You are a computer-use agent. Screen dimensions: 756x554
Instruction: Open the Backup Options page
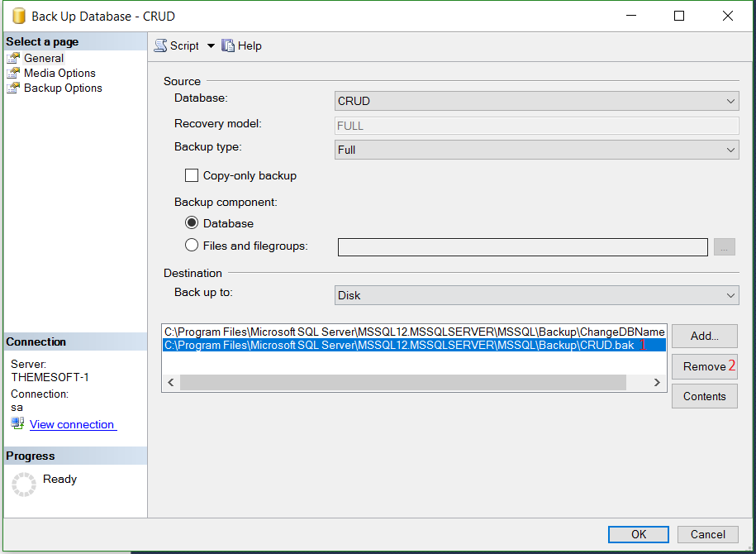tap(63, 88)
